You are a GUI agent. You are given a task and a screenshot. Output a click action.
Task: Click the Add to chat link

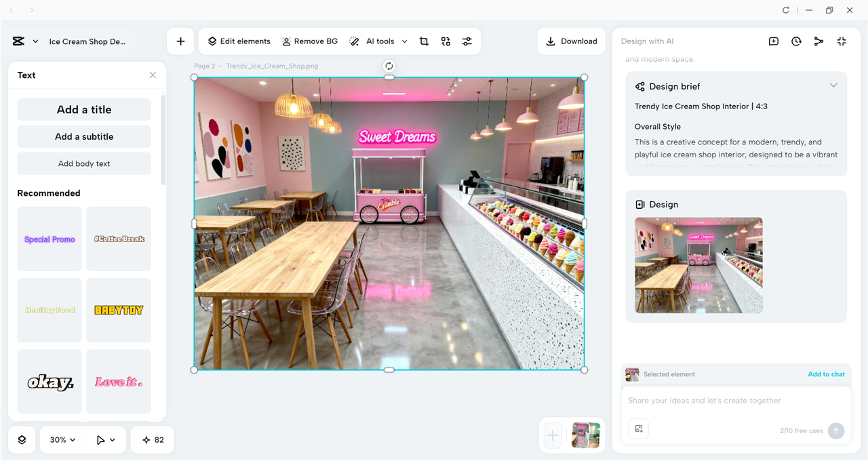(826, 374)
